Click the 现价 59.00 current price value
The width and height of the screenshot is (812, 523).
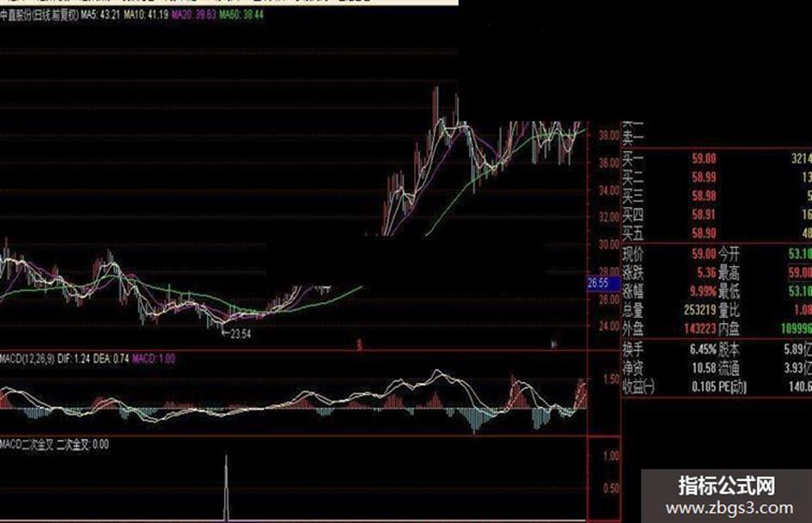coord(704,254)
